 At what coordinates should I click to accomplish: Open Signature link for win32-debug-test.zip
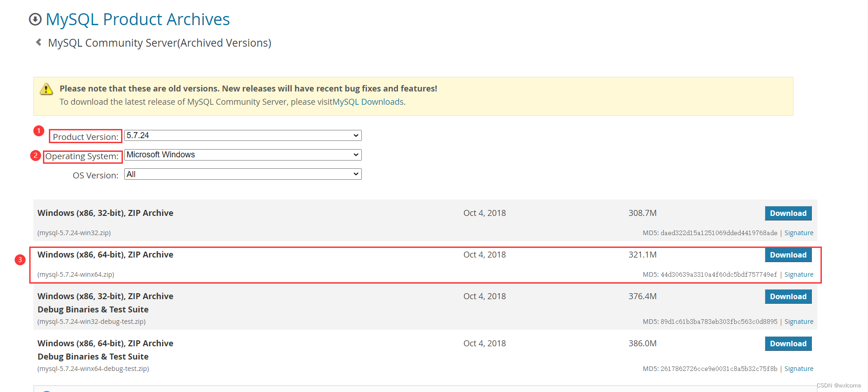pos(799,322)
